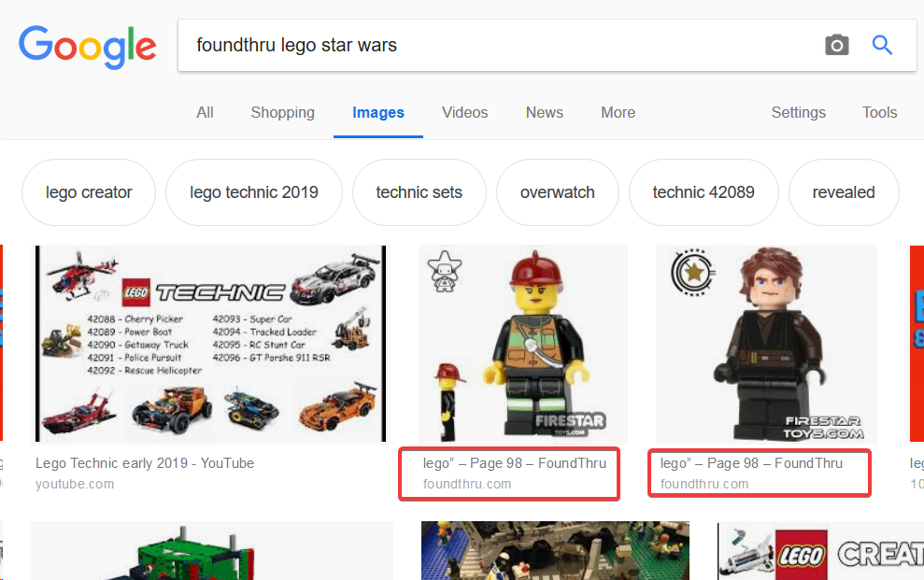924x580 pixels.
Task: Switch to the All results tab
Action: click(x=205, y=112)
